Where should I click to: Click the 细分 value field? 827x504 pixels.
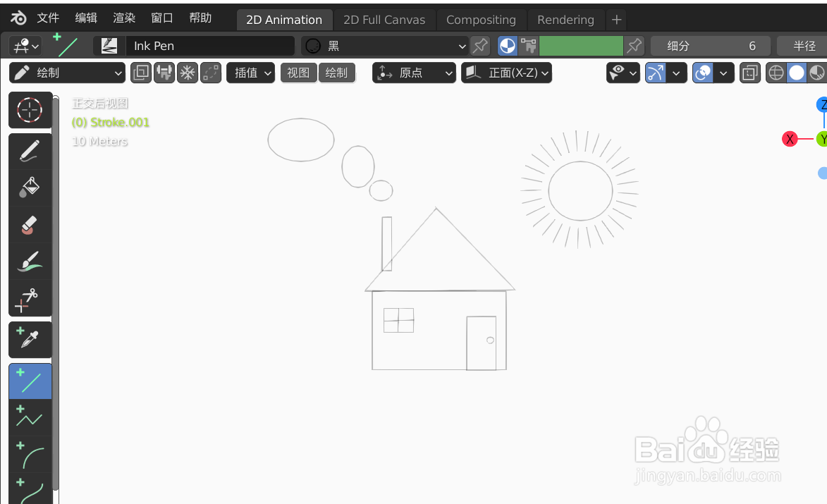[710, 46]
